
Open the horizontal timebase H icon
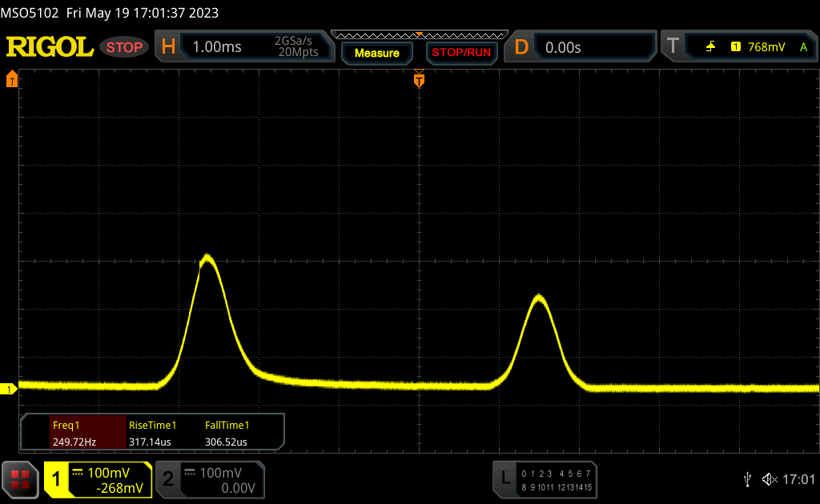(x=168, y=47)
